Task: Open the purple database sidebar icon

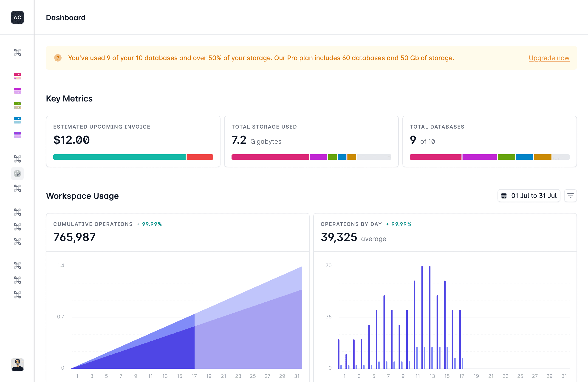Action: (x=17, y=135)
